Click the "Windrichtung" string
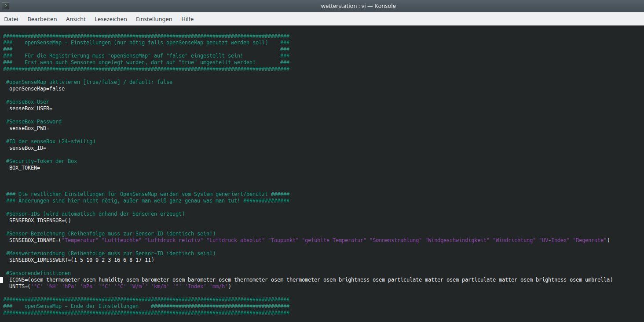 point(514,240)
